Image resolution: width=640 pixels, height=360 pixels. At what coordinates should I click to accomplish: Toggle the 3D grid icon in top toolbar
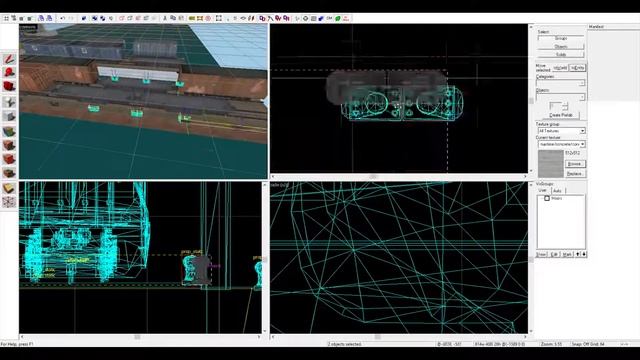[14, 18]
